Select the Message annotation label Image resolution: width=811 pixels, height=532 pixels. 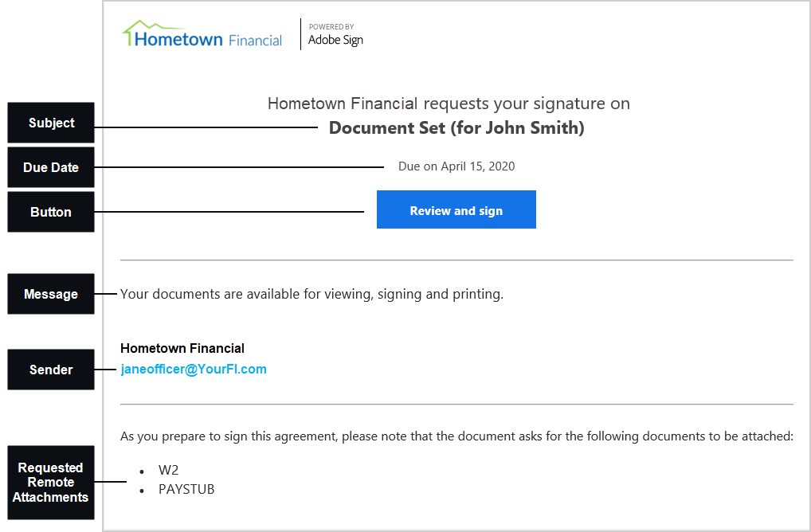pos(51,294)
